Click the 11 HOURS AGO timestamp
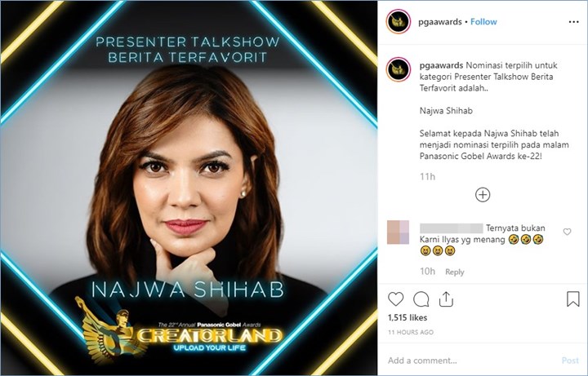 click(x=411, y=332)
